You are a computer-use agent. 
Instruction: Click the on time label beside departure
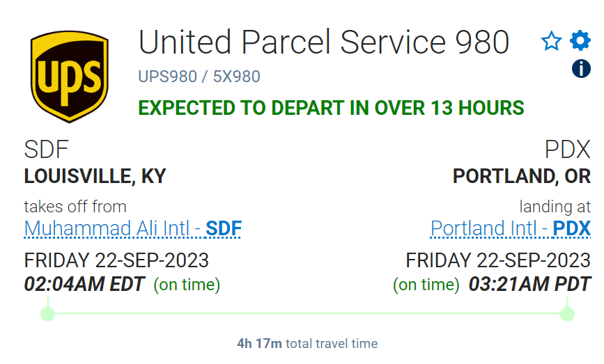[x=187, y=285]
